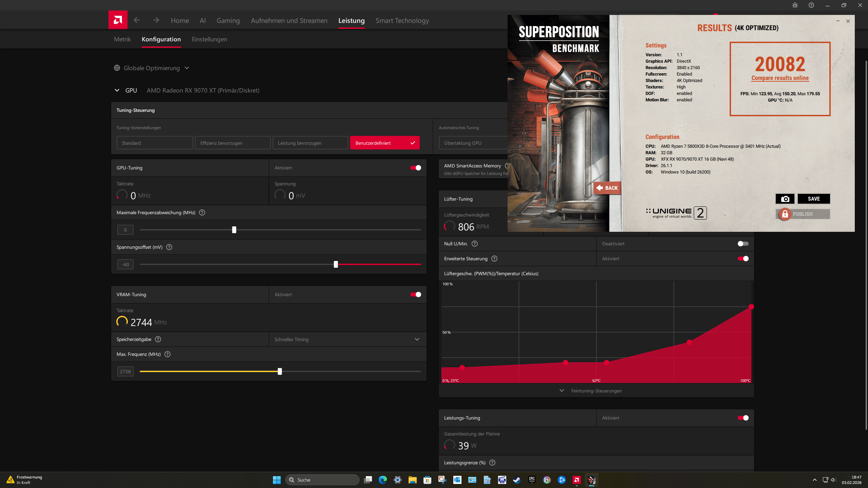This screenshot has width=868, height=488.
Task: Switch to the Metrik tab
Action: tap(122, 39)
